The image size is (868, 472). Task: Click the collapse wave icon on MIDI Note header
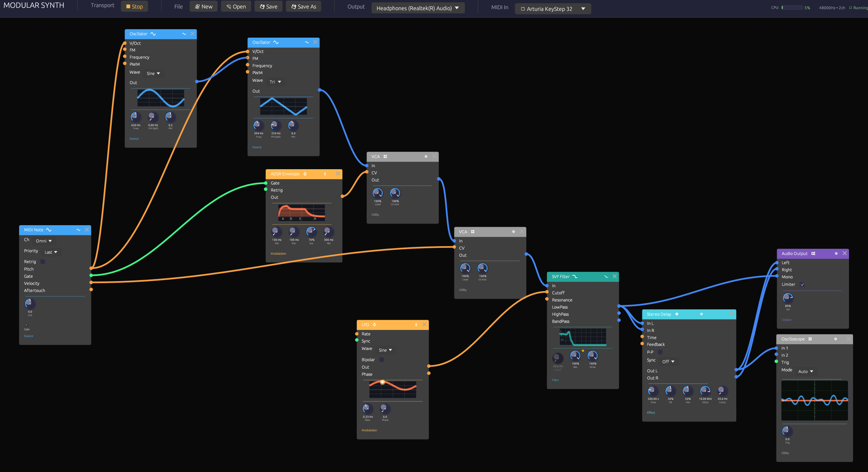click(78, 230)
